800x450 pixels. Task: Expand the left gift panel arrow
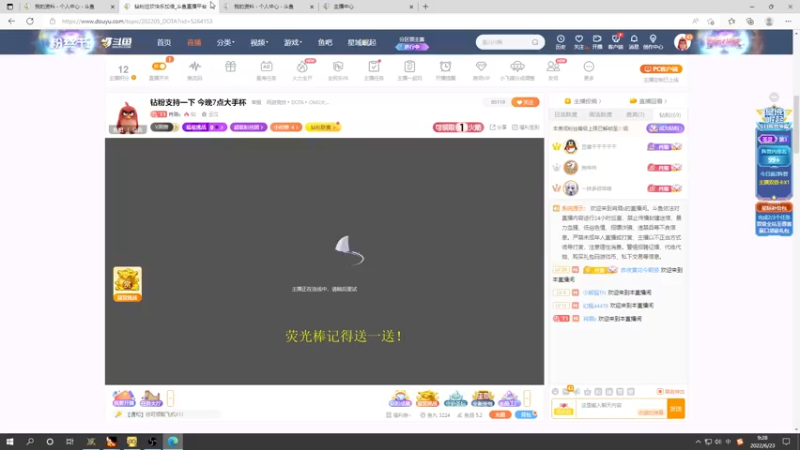[170, 398]
